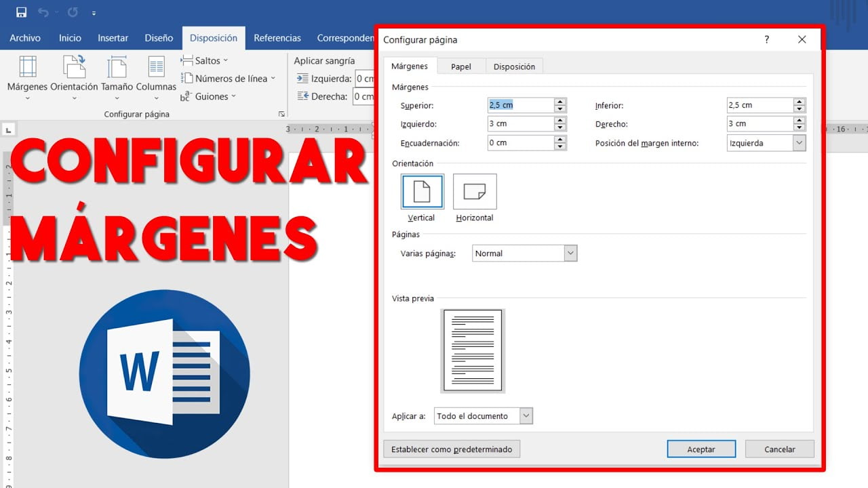Select Horizontal orientation
This screenshot has height=488, width=868.
tap(474, 191)
